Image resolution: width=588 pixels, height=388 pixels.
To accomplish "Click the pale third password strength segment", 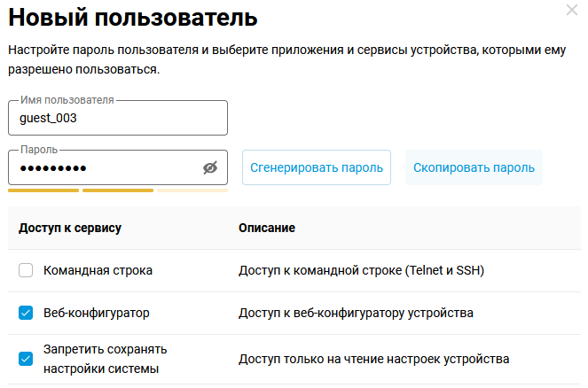I will (x=192, y=190).
